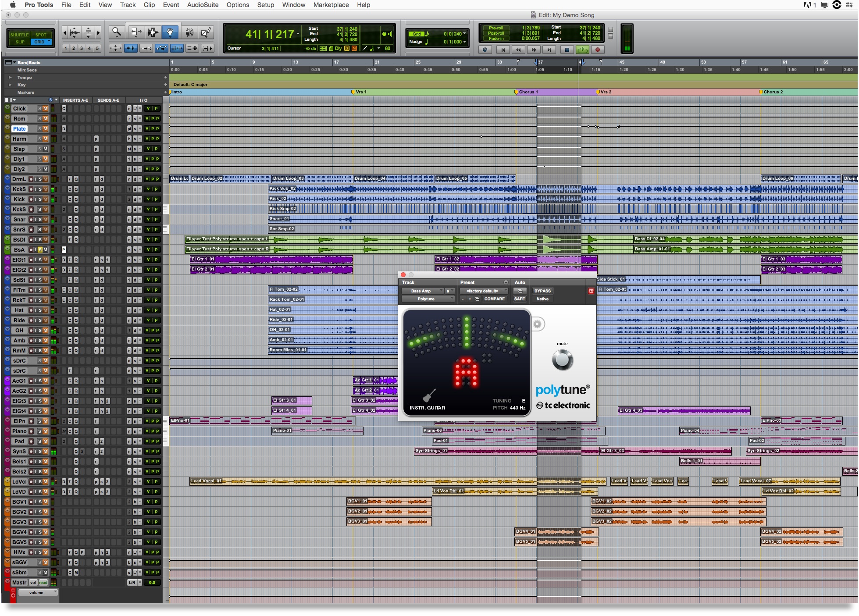Open the Clip menu
The width and height of the screenshot is (859, 616).
[x=149, y=5]
